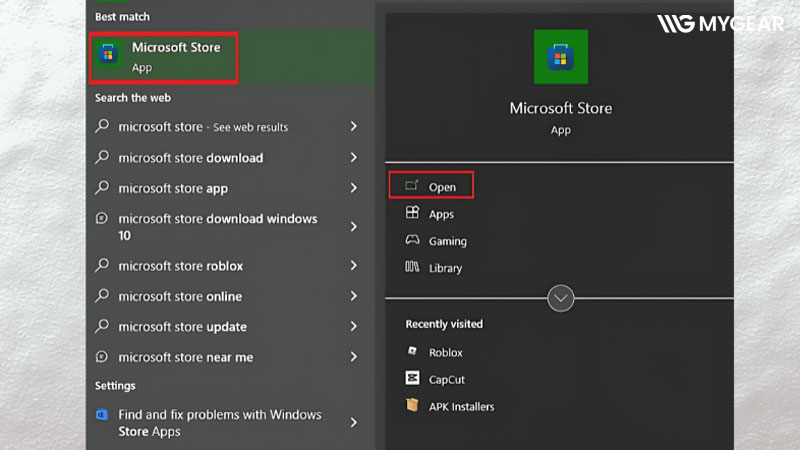Select 'microsoft store app' web suggestion
Image resolution: width=800 pixels, height=450 pixels.
tap(173, 188)
